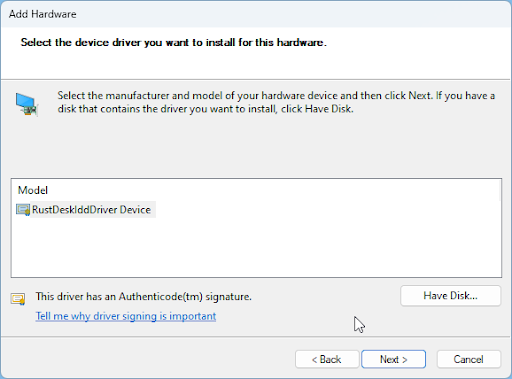Screen dimensions: 512x379
Task: Cancel the Add Hardware wizard
Action: (x=468, y=359)
